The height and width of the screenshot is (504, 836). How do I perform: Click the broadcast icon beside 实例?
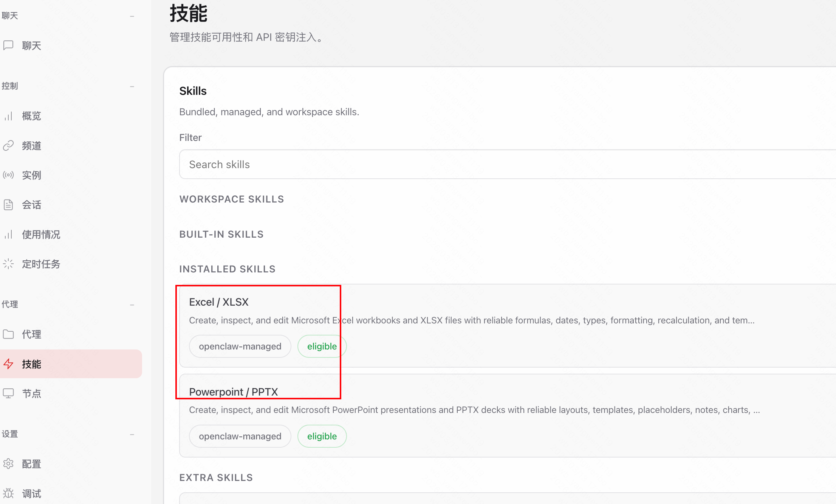click(8, 175)
